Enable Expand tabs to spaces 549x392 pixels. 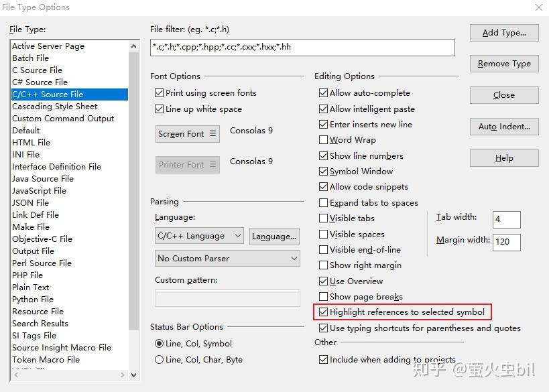coord(323,202)
